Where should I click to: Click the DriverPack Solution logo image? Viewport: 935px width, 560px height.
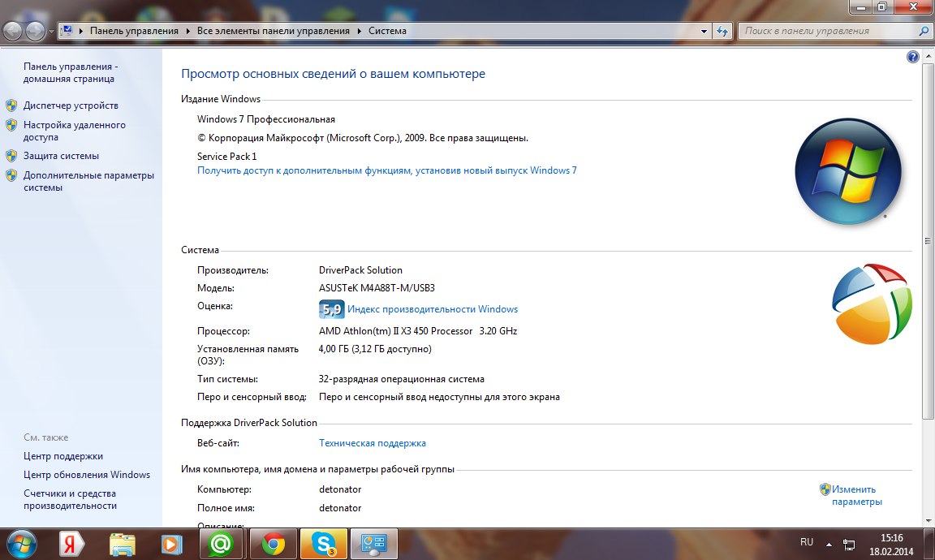click(x=872, y=304)
